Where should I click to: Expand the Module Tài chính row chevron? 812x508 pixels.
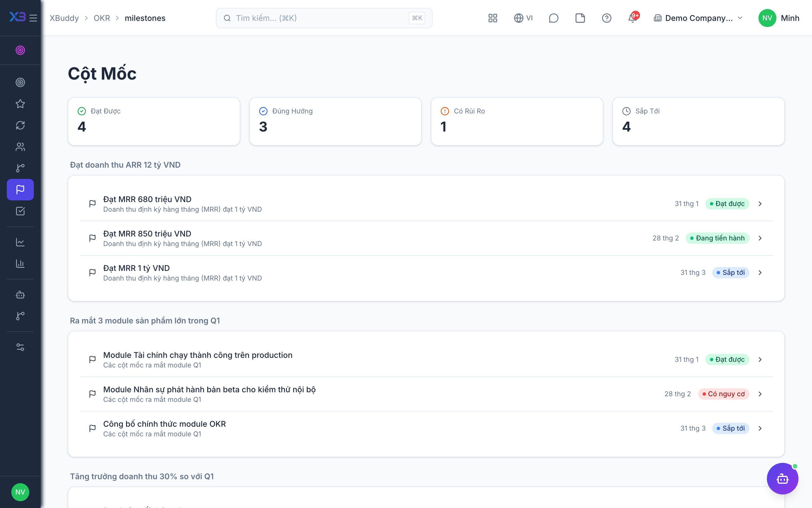760,360
